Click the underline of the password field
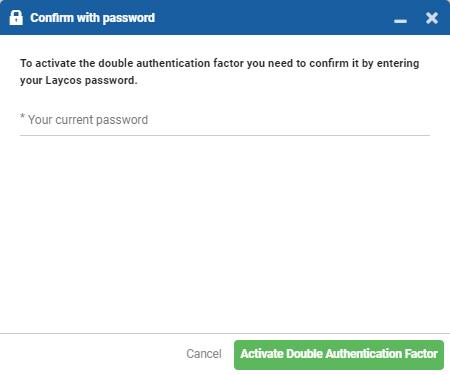Viewport: 450px width, 375px height. 225,135
